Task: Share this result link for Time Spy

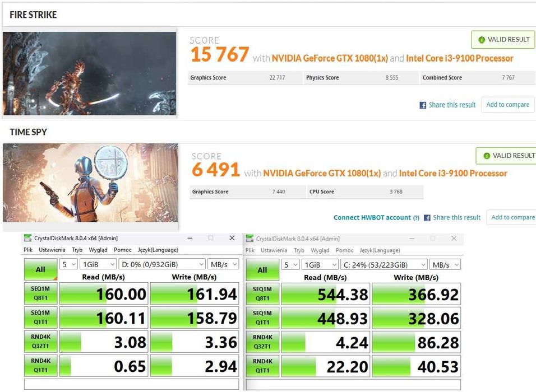Action: point(457,217)
